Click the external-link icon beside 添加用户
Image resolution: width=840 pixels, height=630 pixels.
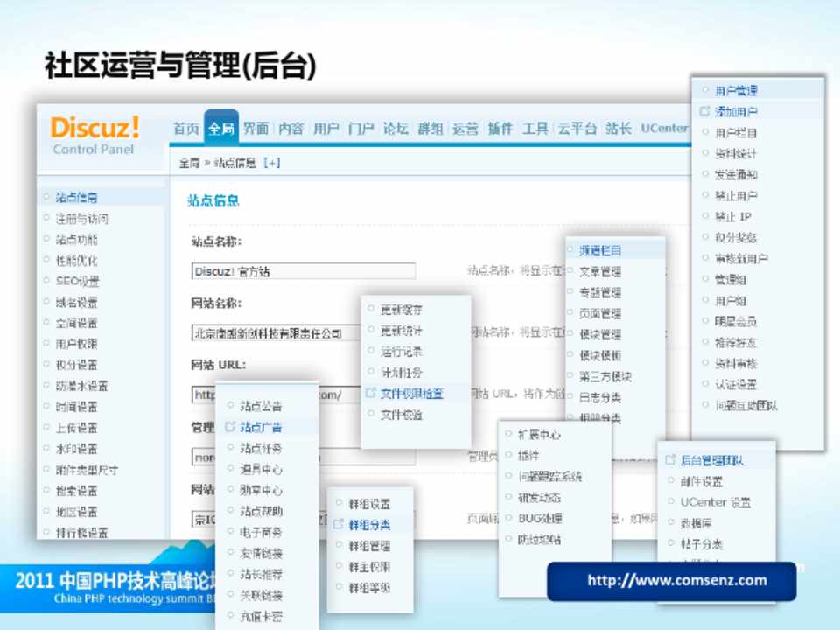point(705,112)
